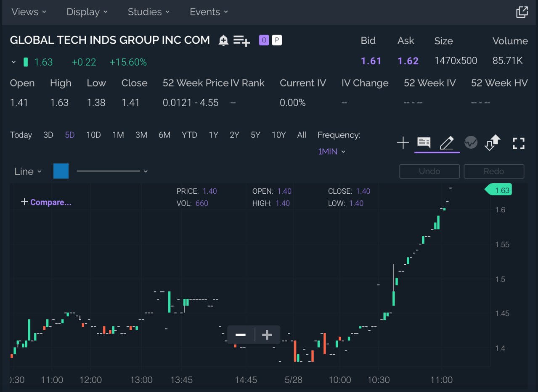Click the purple O badge
The image size is (538, 392).
coord(264,40)
